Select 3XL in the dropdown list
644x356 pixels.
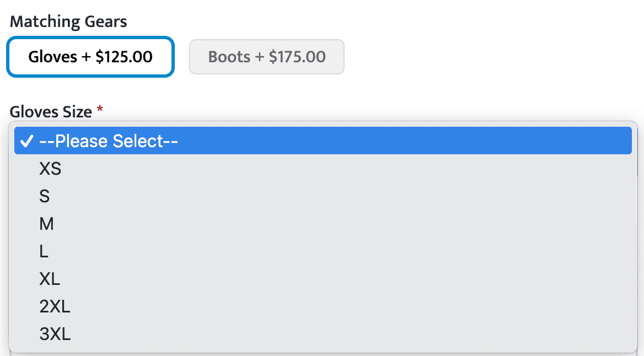tap(55, 334)
